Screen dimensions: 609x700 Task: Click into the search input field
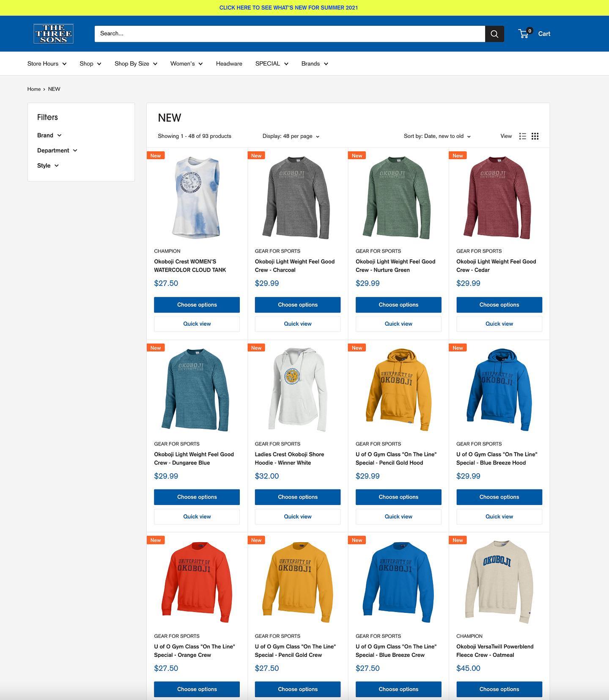pos(289,34)
